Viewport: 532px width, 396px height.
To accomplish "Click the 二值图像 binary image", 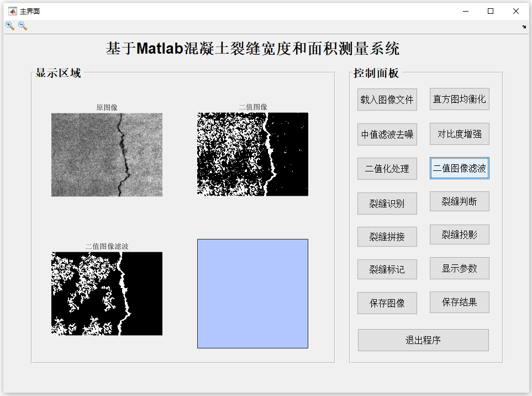I will [253, 154].
